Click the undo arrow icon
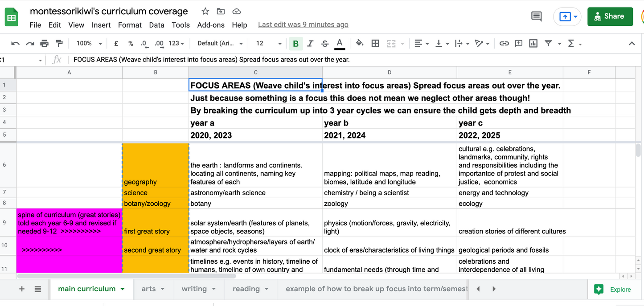644x306 pixels. 16,43
